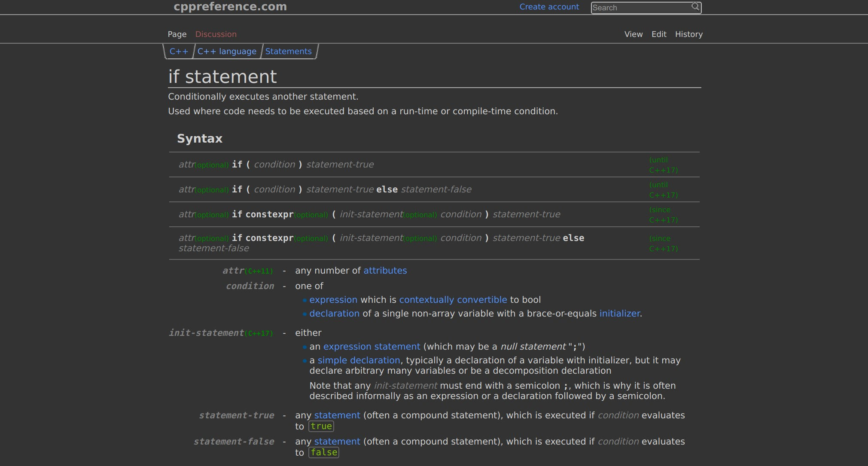868x466 pixels.
Task: Follow the initializer link
Action: 619,313
